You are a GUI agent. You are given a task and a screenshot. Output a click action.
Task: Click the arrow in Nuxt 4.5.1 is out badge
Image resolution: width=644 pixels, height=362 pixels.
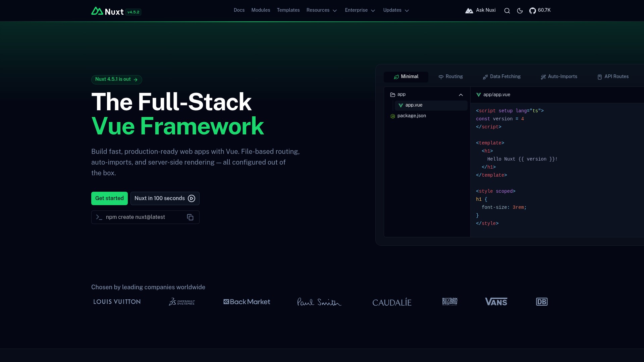pyautogui.click(x=136, y=80)
